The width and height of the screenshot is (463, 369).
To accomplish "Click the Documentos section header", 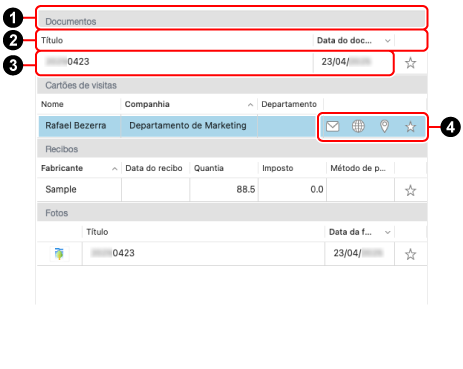I will coord(232,19).
